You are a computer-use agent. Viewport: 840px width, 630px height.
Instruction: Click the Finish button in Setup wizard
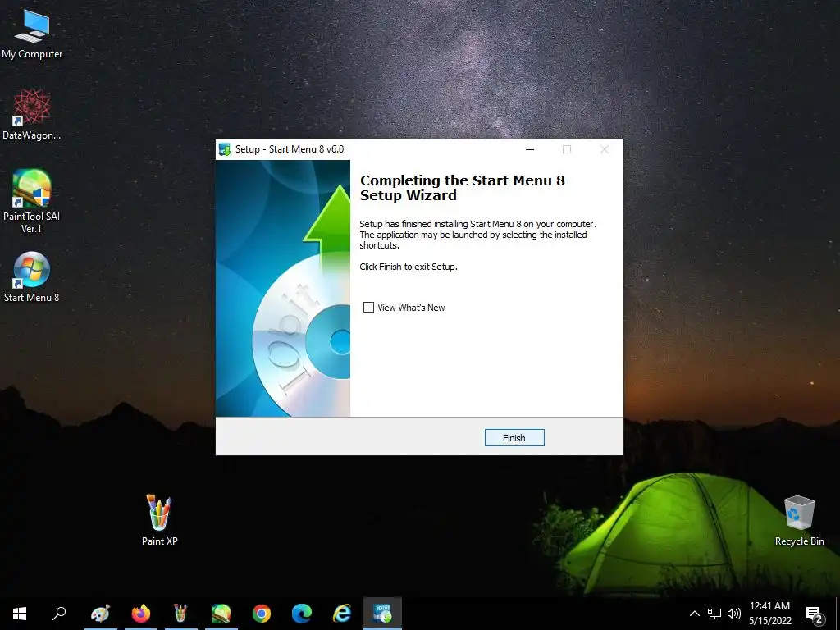(514, 438)
